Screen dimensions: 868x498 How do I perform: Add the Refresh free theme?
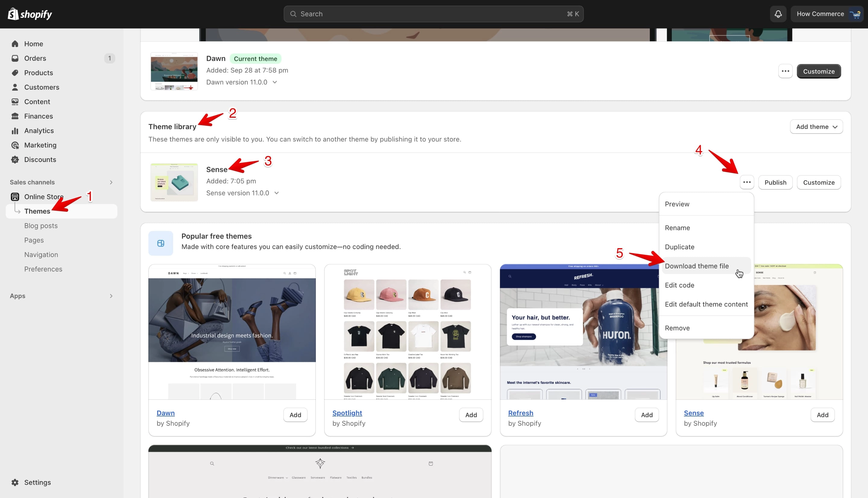click(646, 415)
